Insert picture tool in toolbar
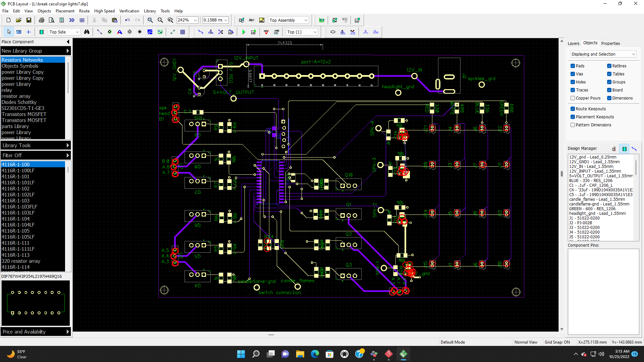644x362 pixels. 262,20
